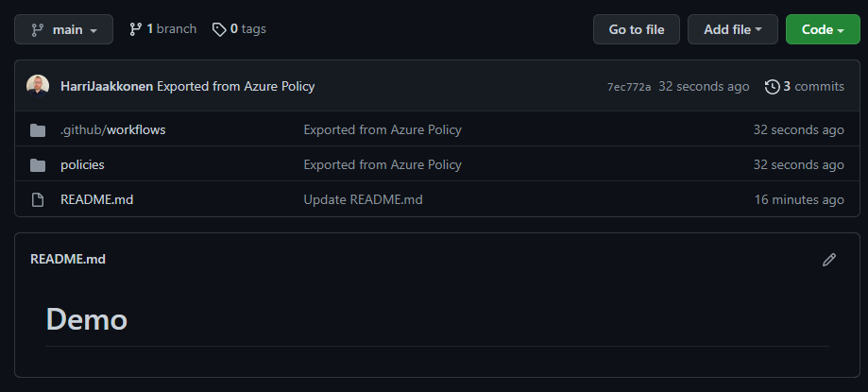
Task: Open commit hash 7ec772a
Action: tap(628, 87)
